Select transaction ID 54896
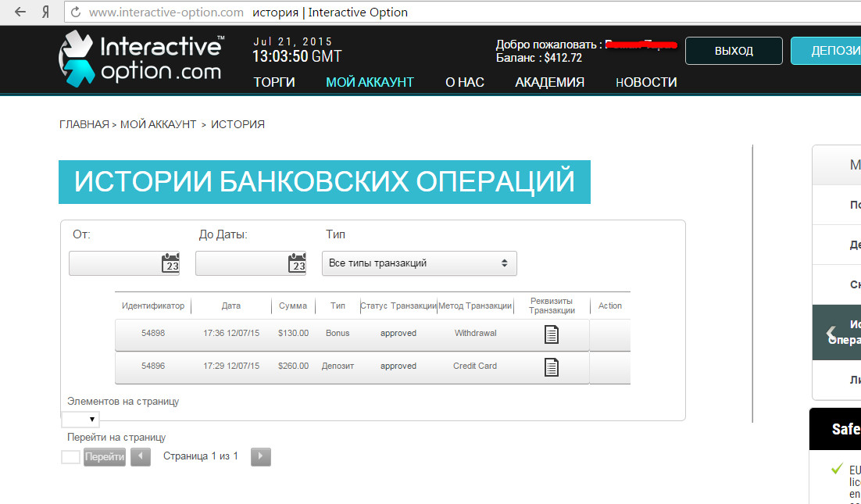Screen dimensions: 861x504 coord(153,366)
